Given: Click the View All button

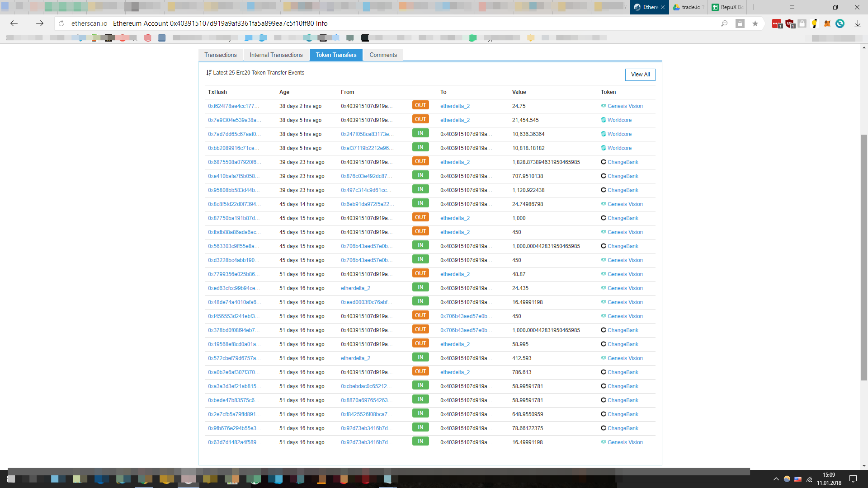Looking at the screenshot, I should pos(640,75).
